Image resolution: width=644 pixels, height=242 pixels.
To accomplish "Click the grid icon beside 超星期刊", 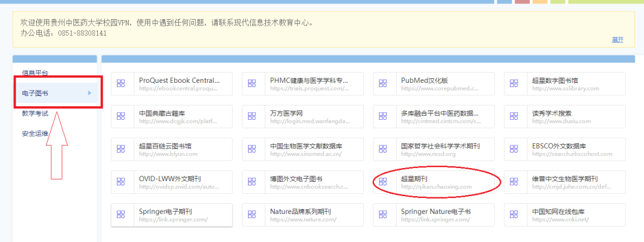I will click(x=383, y=182).
